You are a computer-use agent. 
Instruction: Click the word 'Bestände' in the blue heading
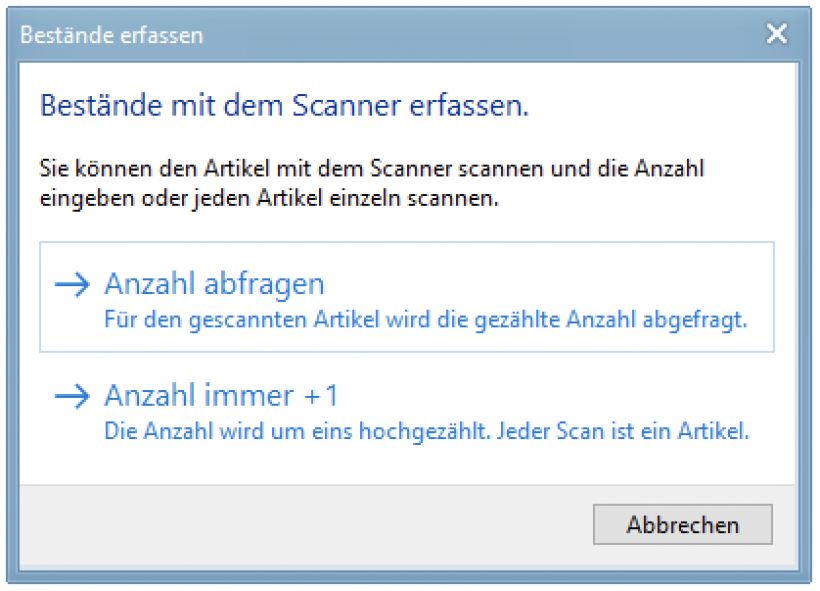tap(88, 104)
